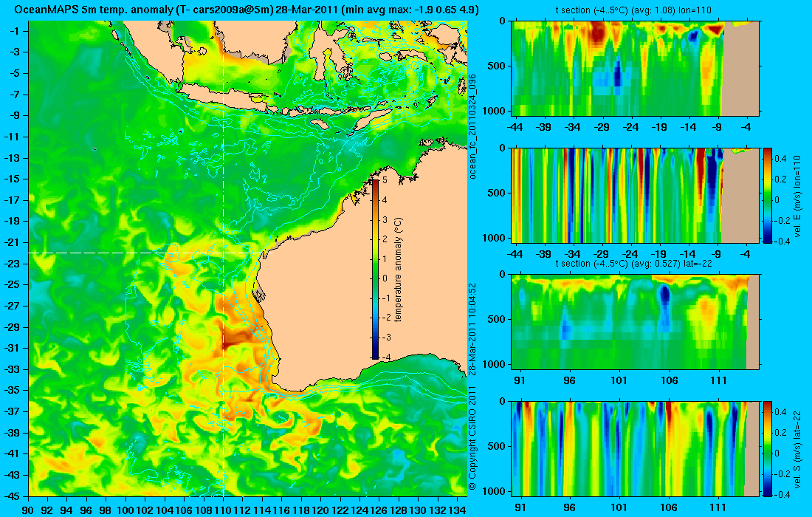The image size is (812, 517).
Task: Click the '0' tick on temperature color bar
Action: pyautogui.click(x=385, y=278)
